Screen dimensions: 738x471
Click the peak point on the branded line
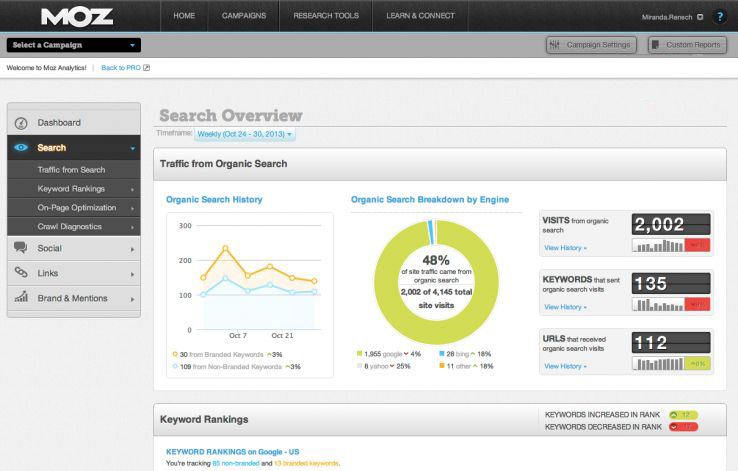[x=225, y=248]
